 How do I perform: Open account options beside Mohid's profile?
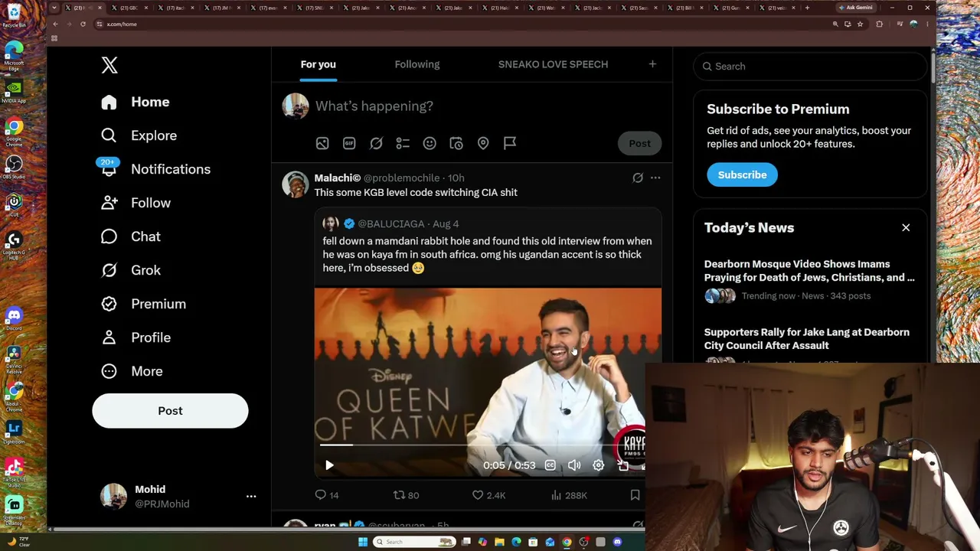tap(251, 497)
